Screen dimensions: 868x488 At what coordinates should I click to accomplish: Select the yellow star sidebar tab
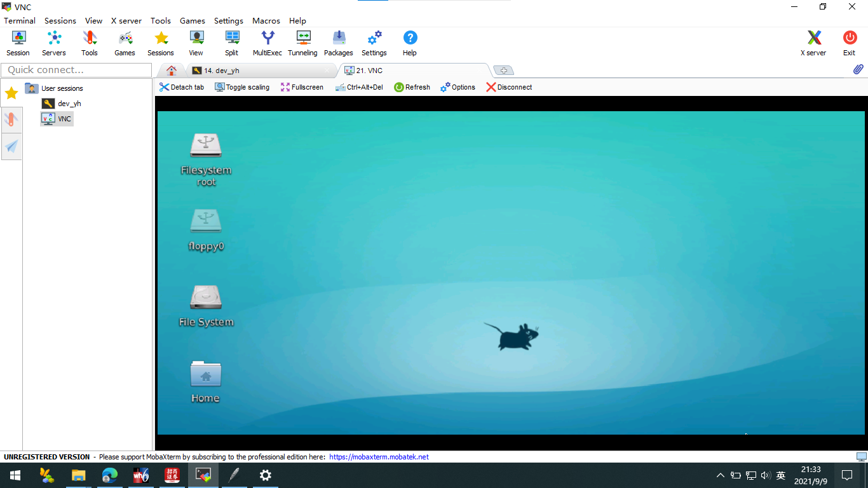tap(11, 93)
